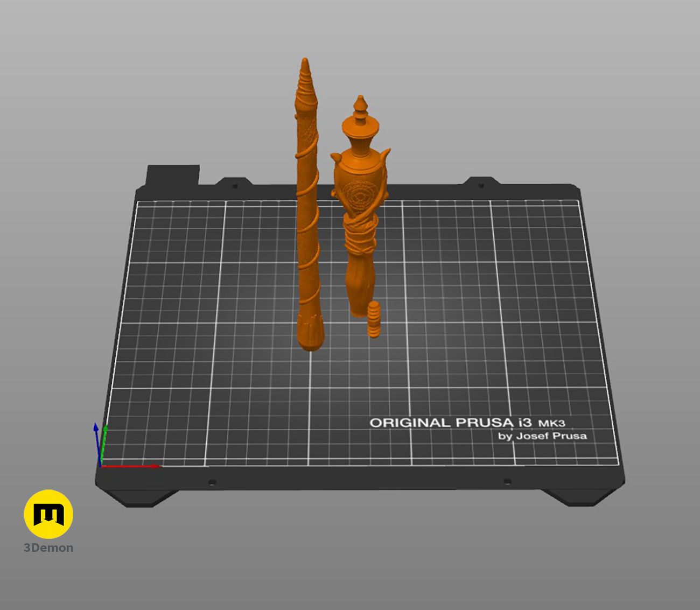Click the XYZ axis origin gizmo
Screen dimensions: 700x610
click(x=127, y=446)
